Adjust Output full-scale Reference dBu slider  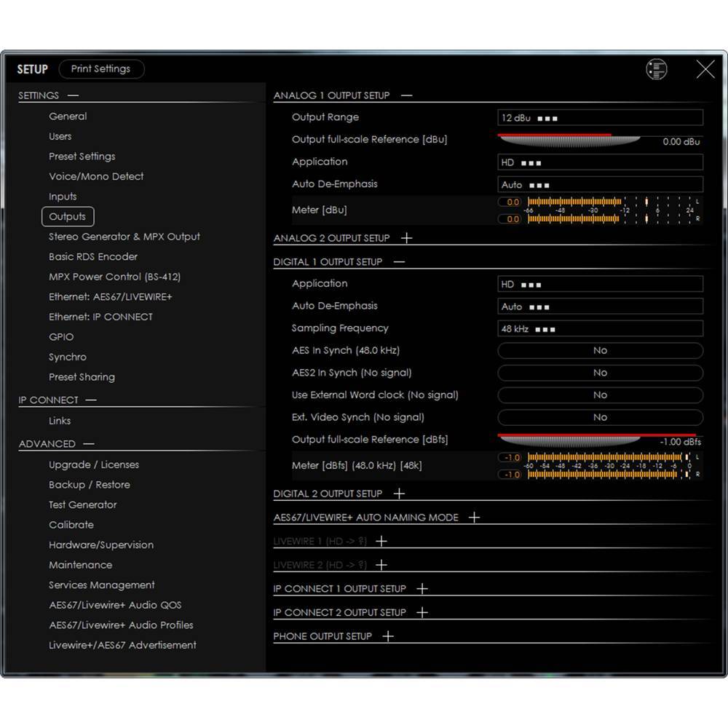tap(569, 141)
